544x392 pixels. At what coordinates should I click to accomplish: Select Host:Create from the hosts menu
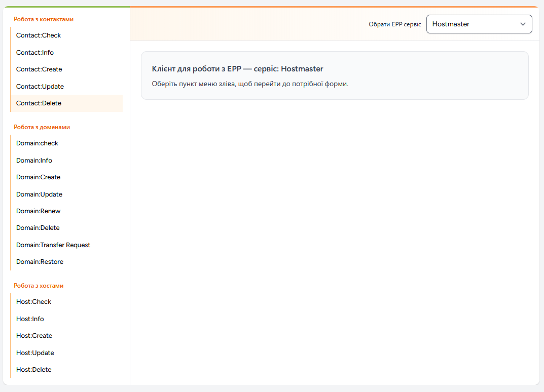[x=34, y=335]
